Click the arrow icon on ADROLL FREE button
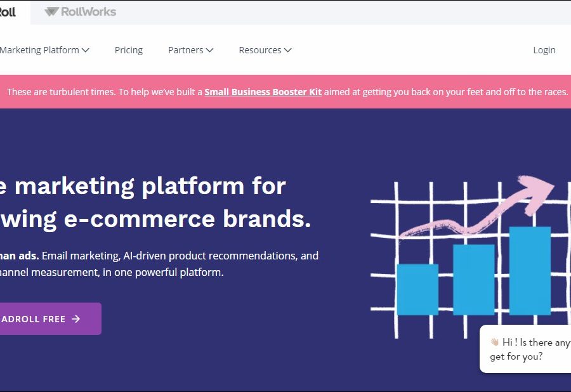 pos(76,319)
